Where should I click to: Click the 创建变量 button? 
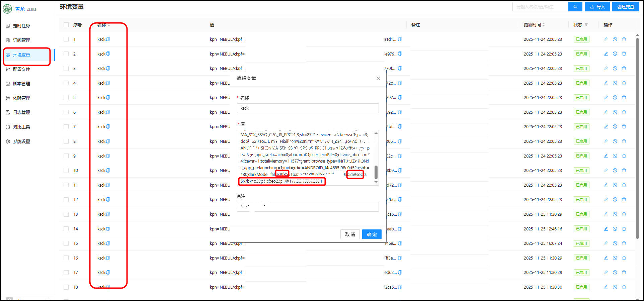(625, 7)
